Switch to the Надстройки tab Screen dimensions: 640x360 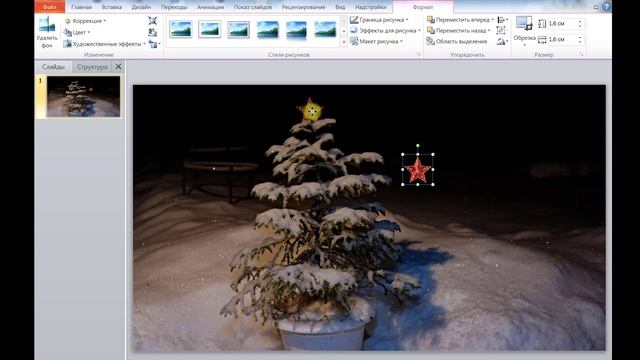(370, 7)
